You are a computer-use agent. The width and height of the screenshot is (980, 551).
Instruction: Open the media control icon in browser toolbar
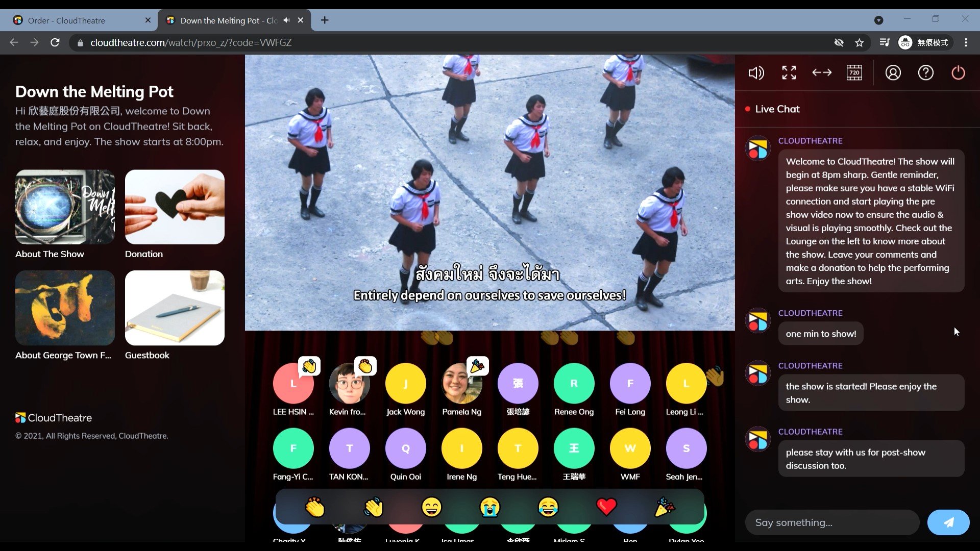pyautogui.click(x=885, y=42)
